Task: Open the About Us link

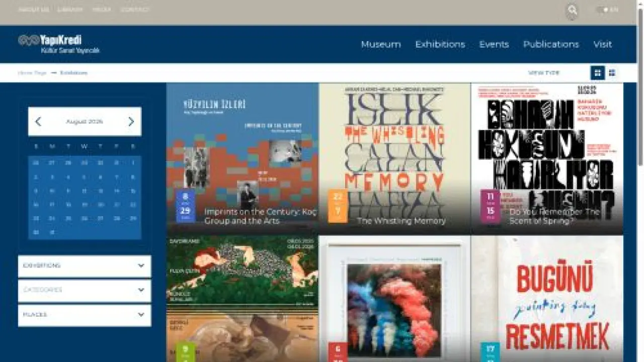Action: (34, 10)
